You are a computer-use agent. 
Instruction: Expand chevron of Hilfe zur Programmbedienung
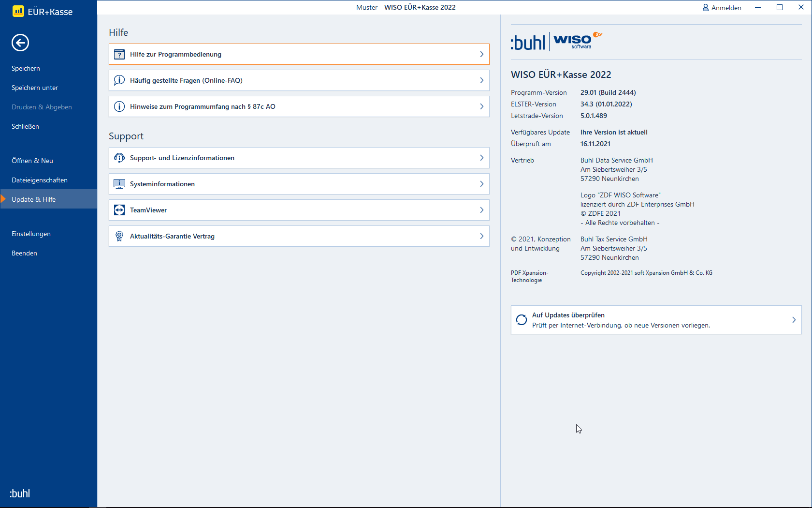[x=481, y=54]
